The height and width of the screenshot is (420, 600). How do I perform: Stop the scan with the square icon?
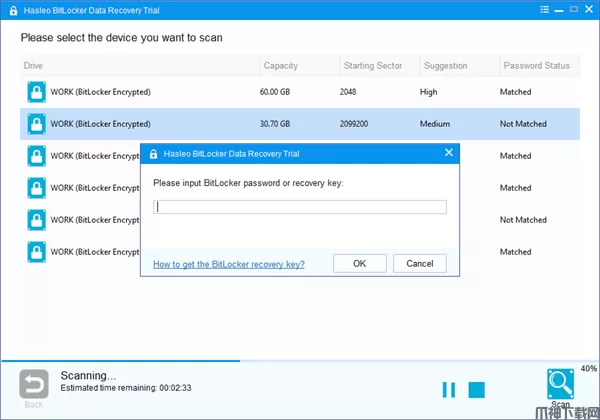[x=477, y=389]
